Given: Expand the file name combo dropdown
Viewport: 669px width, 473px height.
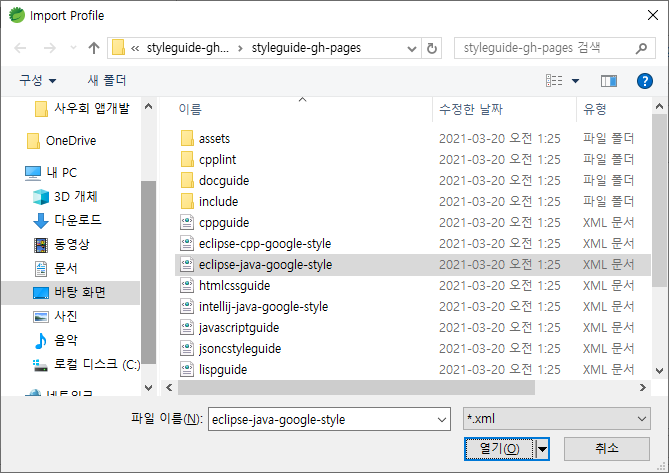Looking at the screenshot, I should click(x=442, y=420).
